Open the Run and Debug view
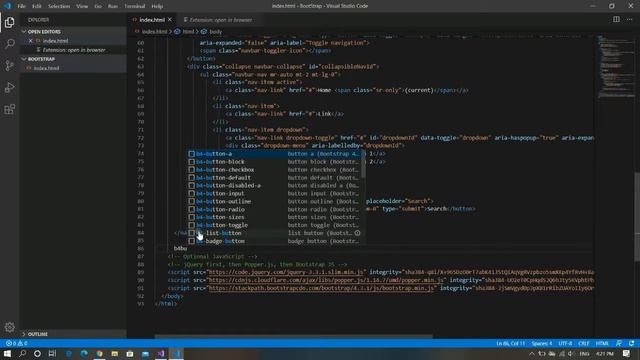Viewport: 640px width, 360px height. pyautogui.click(x=9, y=87)
